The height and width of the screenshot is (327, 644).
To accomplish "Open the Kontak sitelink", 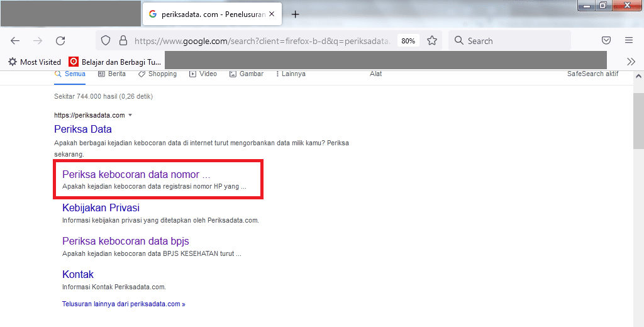I will pos(78,274).
